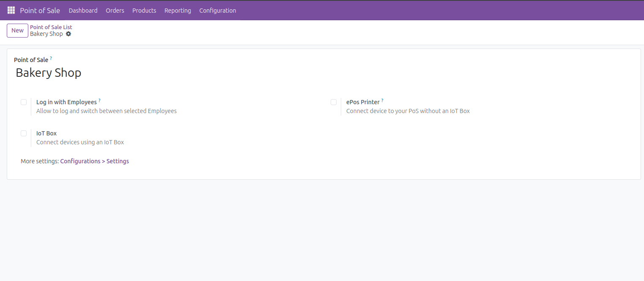Viewport: 644px width, 281px height.
Task: Click the New button
Action: click(17, 30)
